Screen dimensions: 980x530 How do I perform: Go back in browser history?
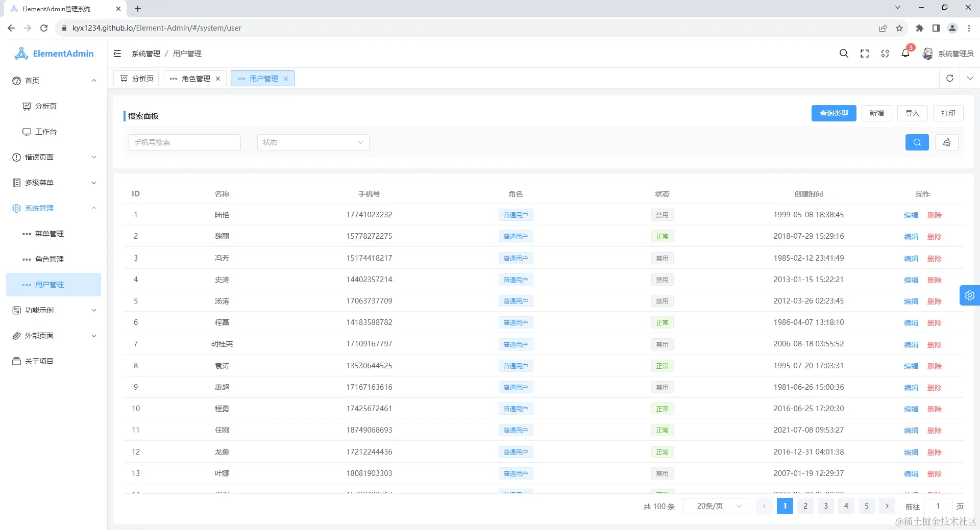tap(11, 28)
